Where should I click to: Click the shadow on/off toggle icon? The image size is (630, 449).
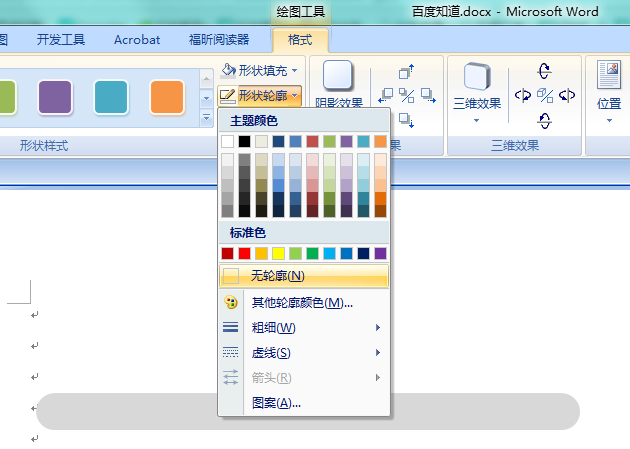tap(406, 96)
